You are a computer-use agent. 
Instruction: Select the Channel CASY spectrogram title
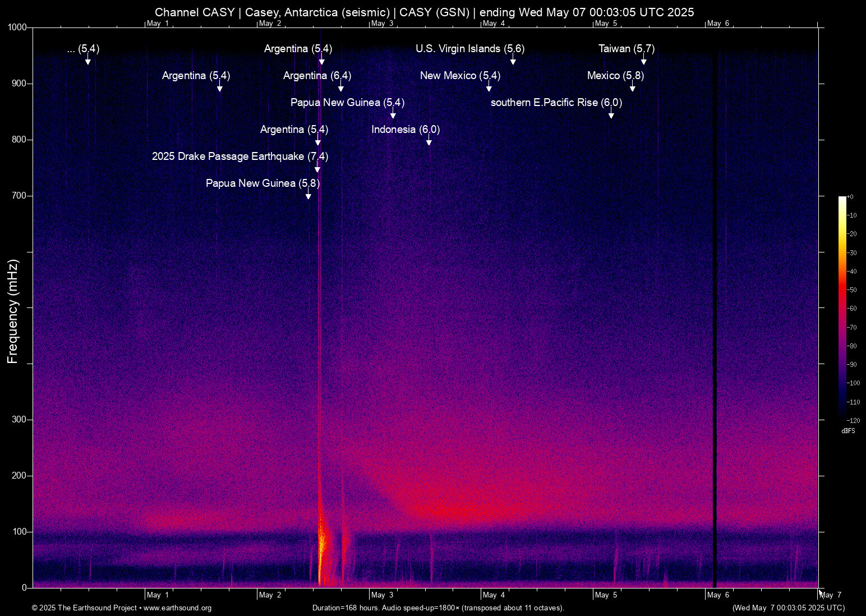[425, 12]
